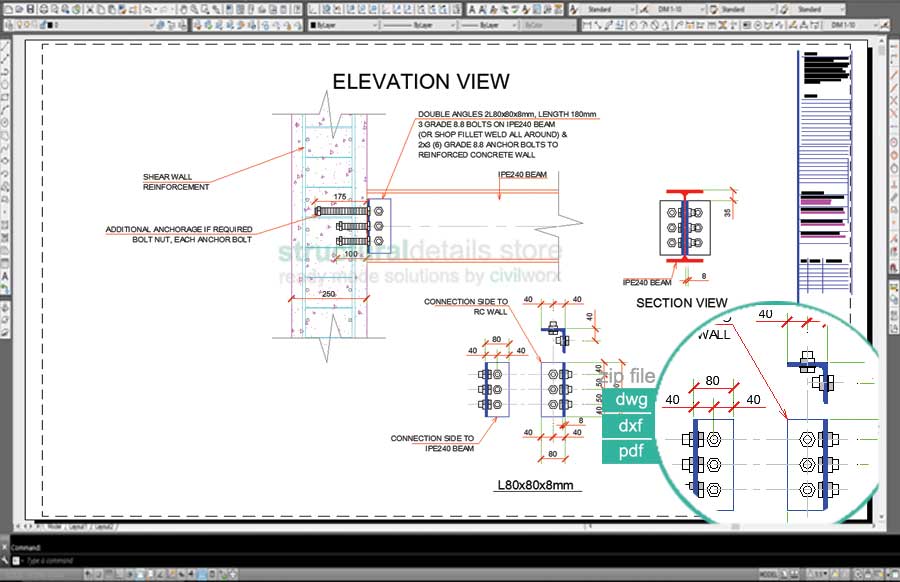900x582 pixels.
Task: Click the Plot/Print icon
Action: (42, 9)
